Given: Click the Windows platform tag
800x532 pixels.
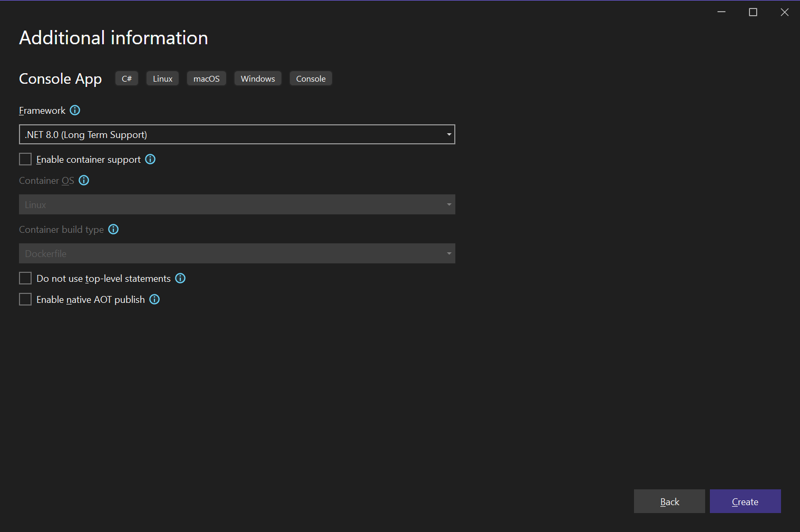Looking at the screenshot, I should [258, 78].
